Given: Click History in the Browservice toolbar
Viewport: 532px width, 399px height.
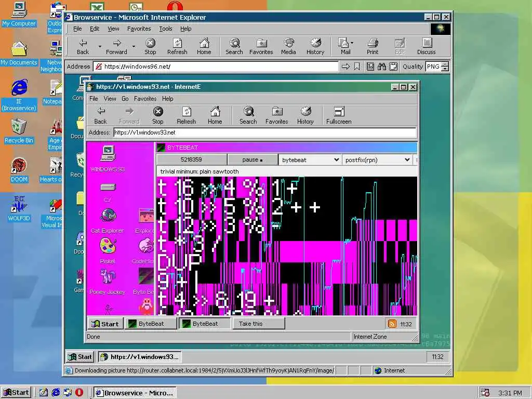Looking at the screenshot, I should coord(315,46).
